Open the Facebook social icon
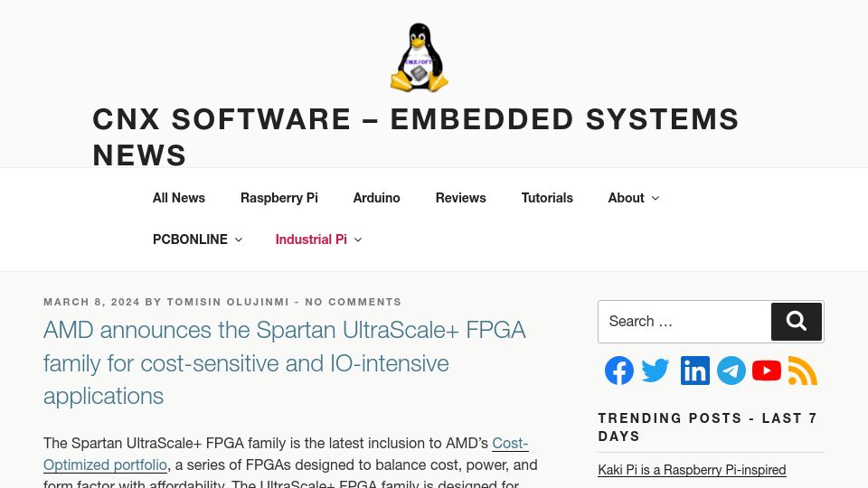Viewport: 868px width, 488px height. pos(618,371)
